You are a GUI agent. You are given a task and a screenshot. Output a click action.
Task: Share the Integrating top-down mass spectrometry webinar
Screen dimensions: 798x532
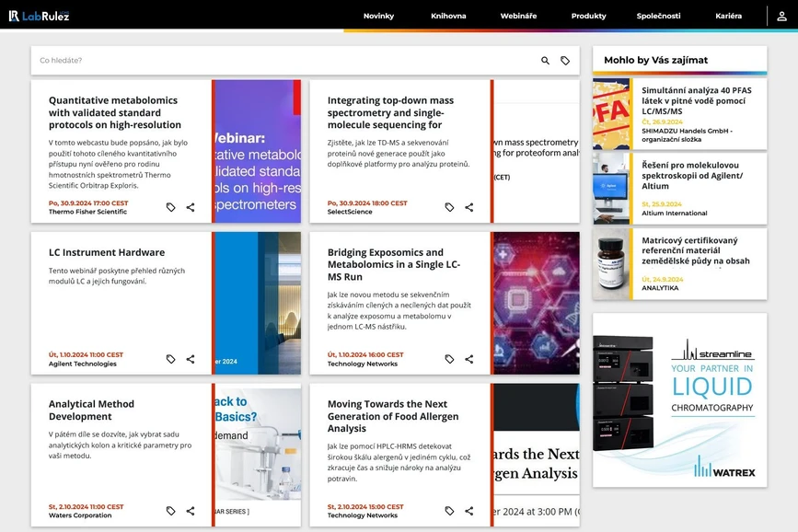(469, 207)
